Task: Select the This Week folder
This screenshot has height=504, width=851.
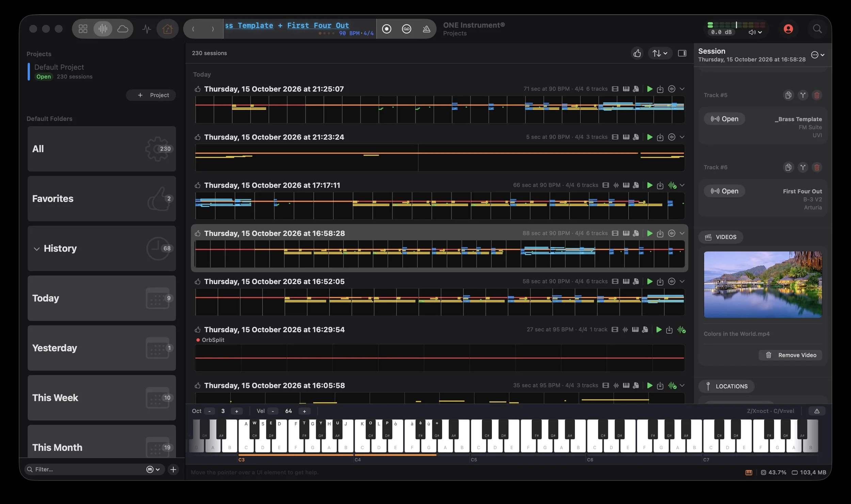Action: coord(101,398)
